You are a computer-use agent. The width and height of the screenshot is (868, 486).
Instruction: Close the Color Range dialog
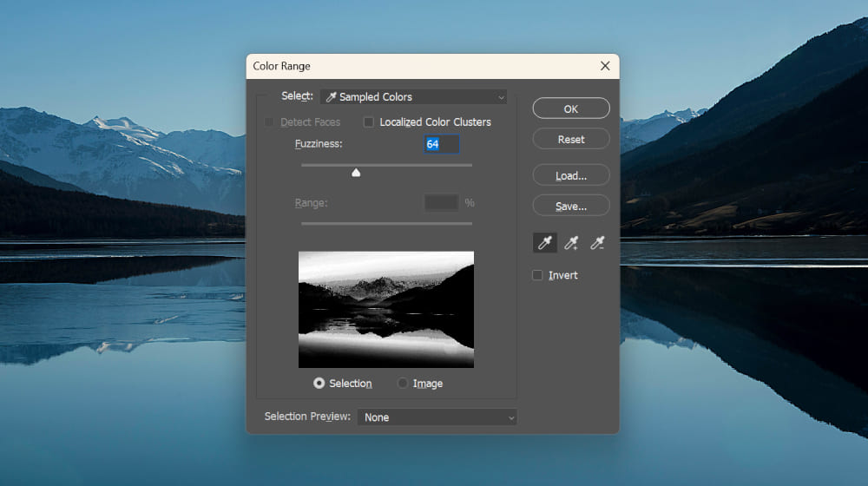coord(605,66)
